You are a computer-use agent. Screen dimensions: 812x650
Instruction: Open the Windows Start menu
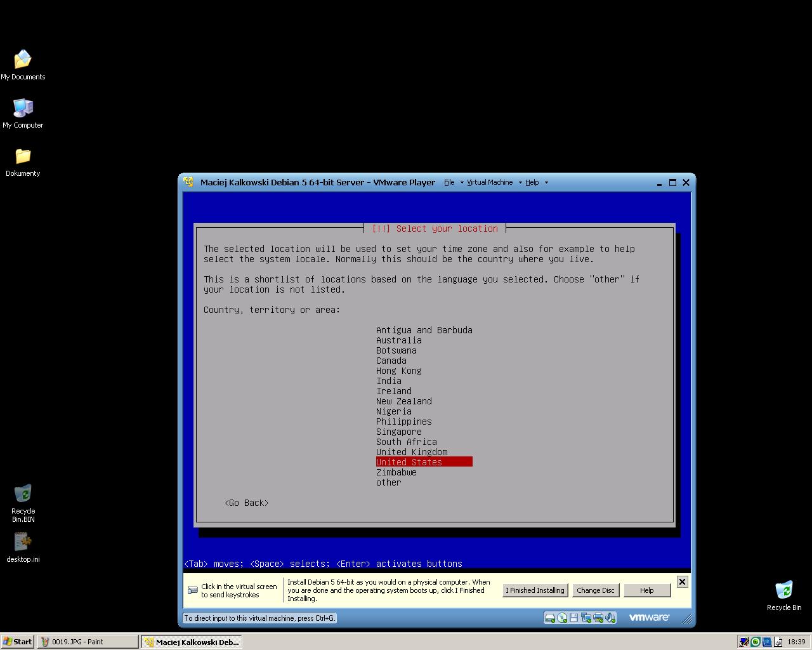pos(18,642)
